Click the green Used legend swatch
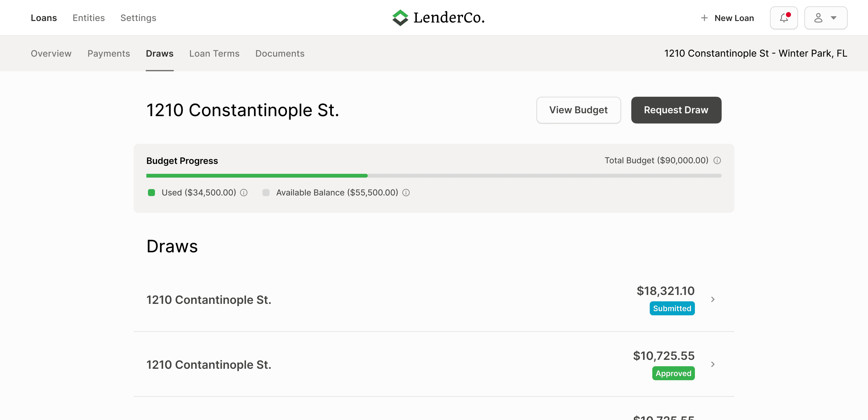This screenshot has width=868, height=420. (x=151, y=193)
